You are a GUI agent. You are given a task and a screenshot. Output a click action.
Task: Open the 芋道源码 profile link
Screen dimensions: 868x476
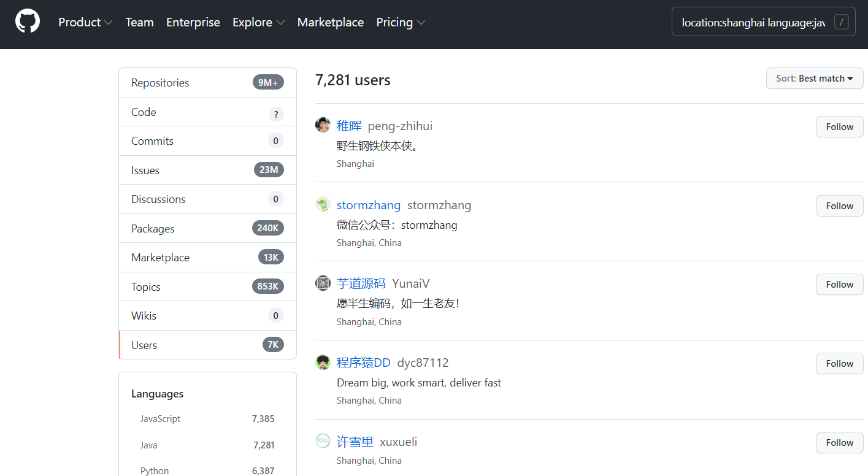pyautogui.click(x=361, y=283)
